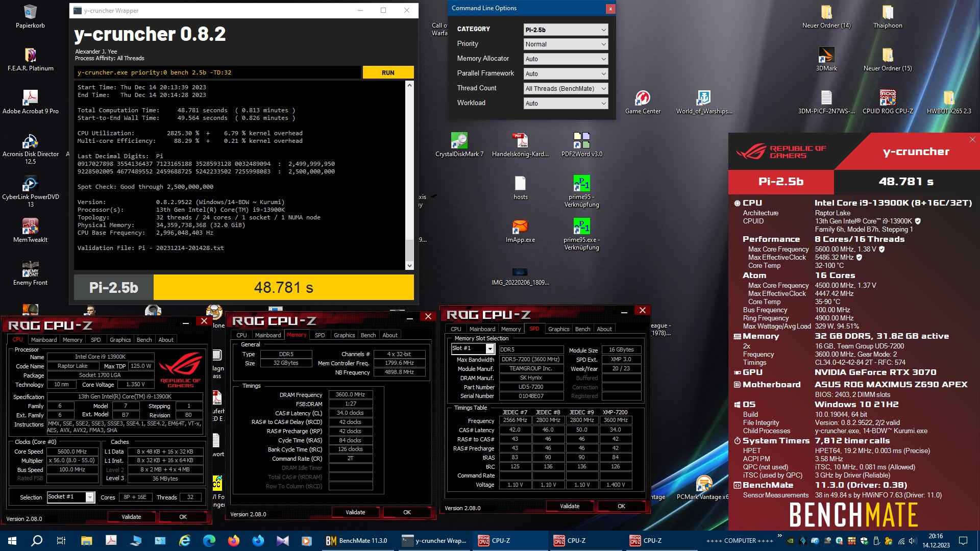The height and width of the screenshot is (551, 980).
Task: Expand the Workload dropdown
Action: (566, 104)
